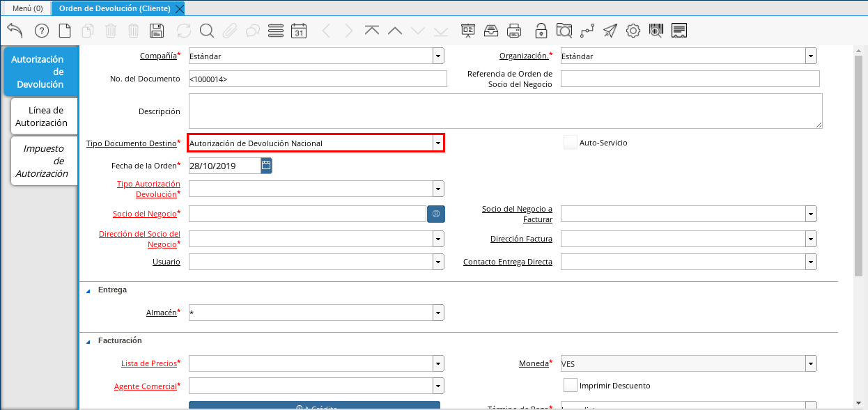Click the Socio del Negocio lookup button
Image resolution: width=868 pixels, height=410 pixels.
(x=435, y=214)
